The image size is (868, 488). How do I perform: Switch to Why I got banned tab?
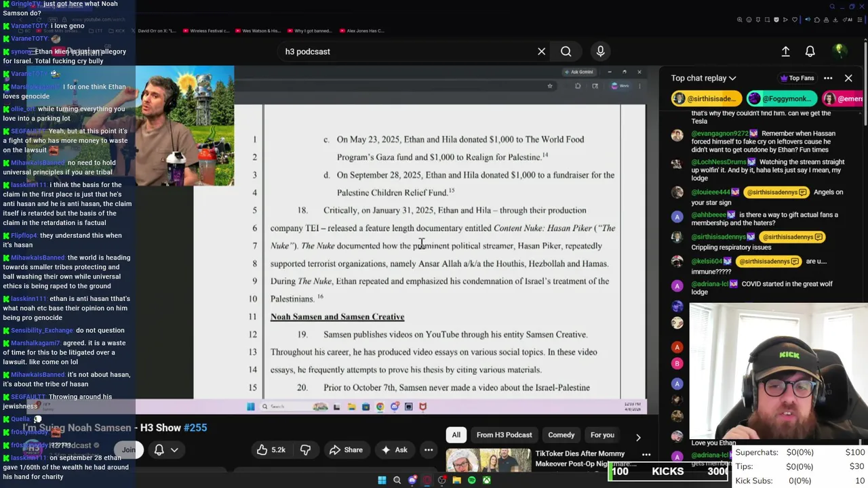click(x=311, y=30)
